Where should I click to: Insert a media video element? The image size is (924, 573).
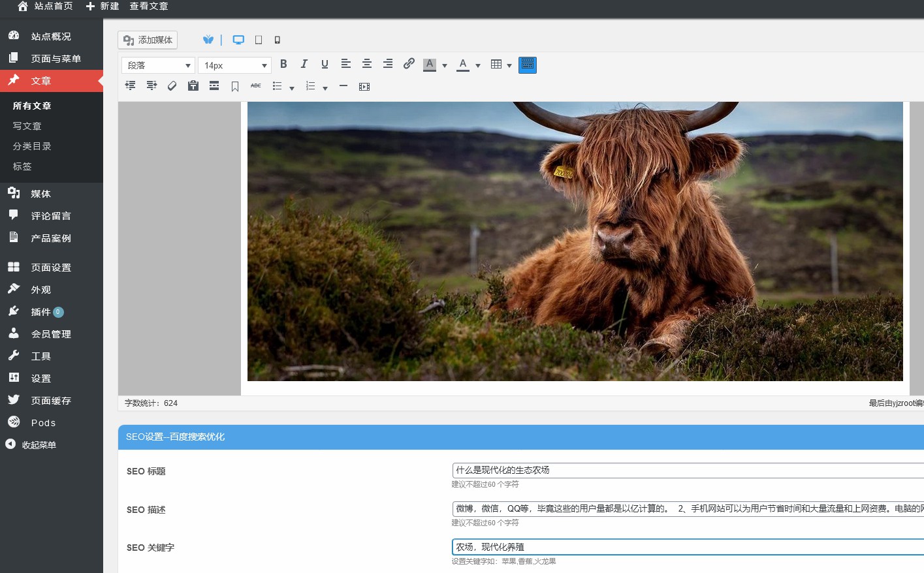(x=364, y=87)
